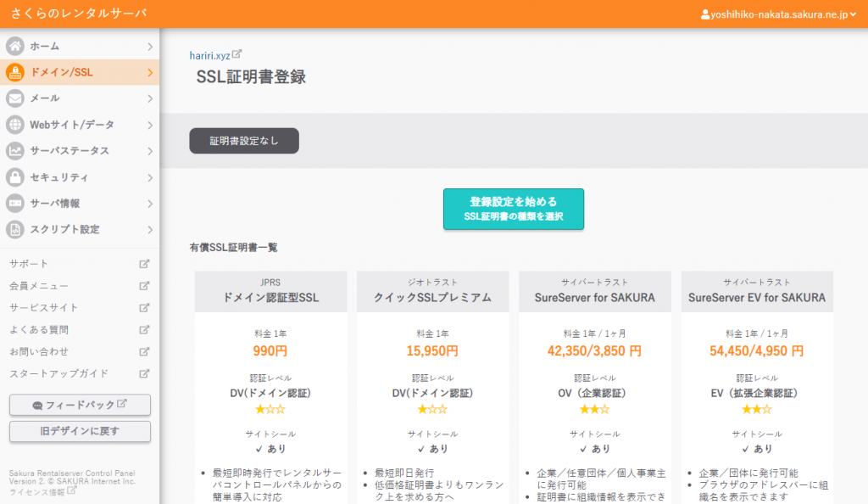Image resolution: width=868 pixels, height=504 pixels.
Task: Click external link icon beside ライセンス情報
Action: (x=71, y=490)
